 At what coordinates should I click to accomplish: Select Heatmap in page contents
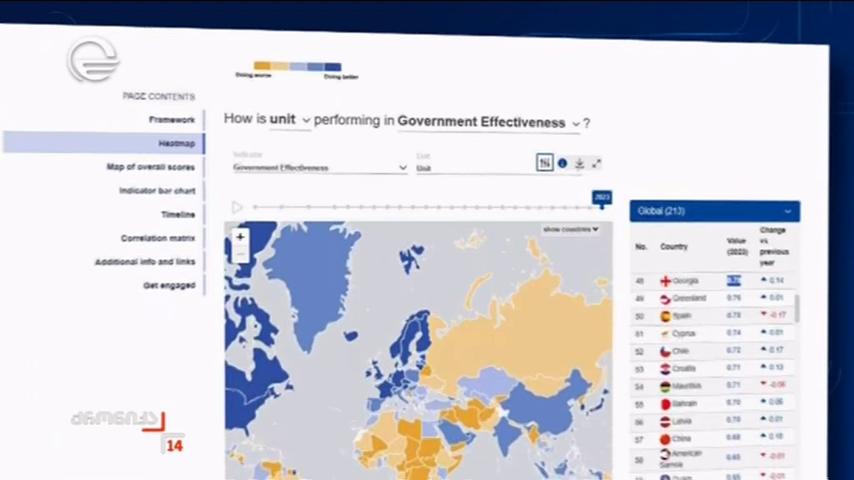[104, 143]
